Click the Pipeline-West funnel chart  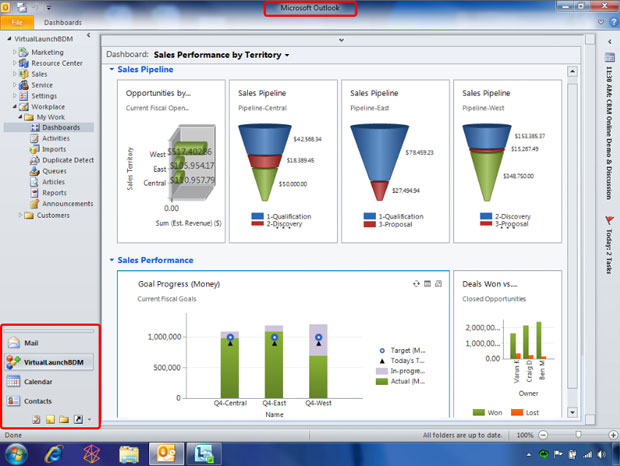click(507, 161)
